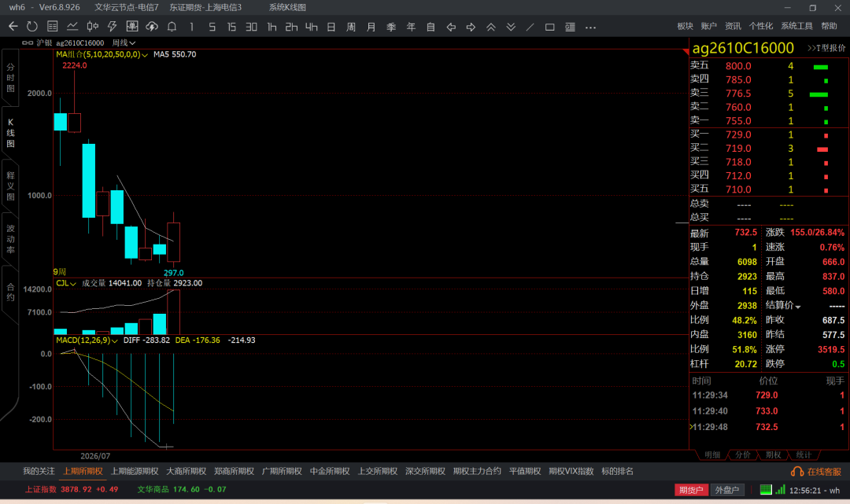Switch to daily 日 period
This screenshot has height=504, width=850.
point(331,27)
